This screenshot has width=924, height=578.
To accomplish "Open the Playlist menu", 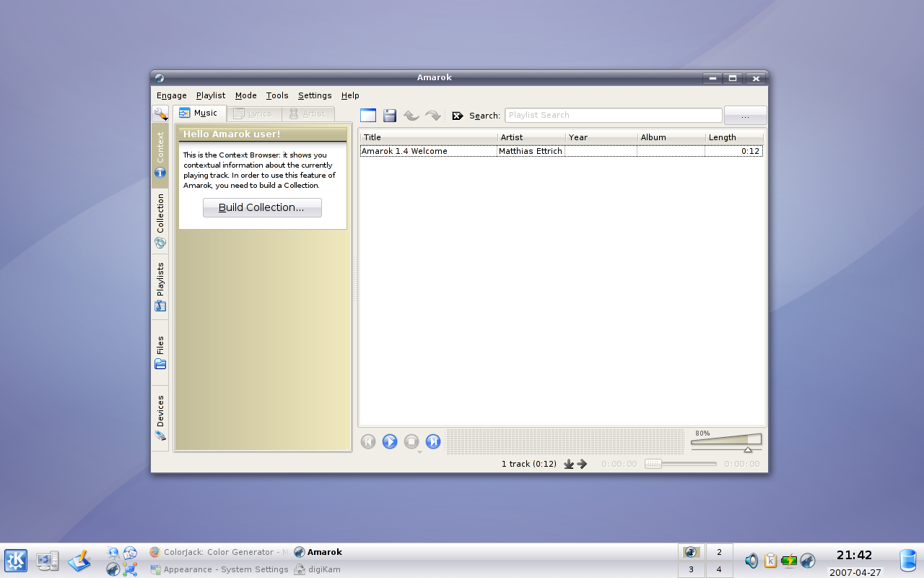I will point(211,95).
